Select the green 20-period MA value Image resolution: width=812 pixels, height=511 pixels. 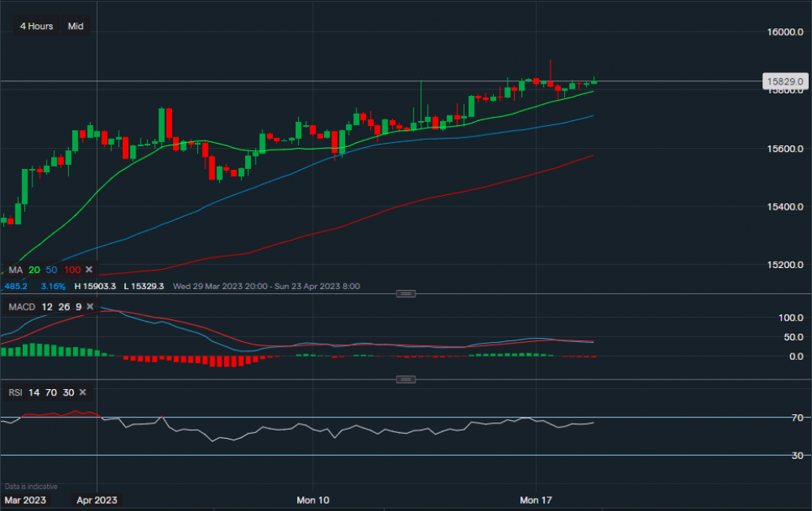coord(34,270)
